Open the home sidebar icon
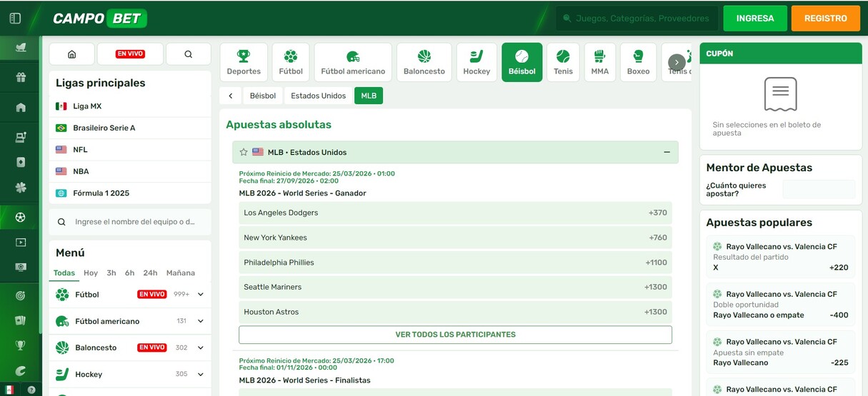868x396 pixels. (x=20, y=107)
